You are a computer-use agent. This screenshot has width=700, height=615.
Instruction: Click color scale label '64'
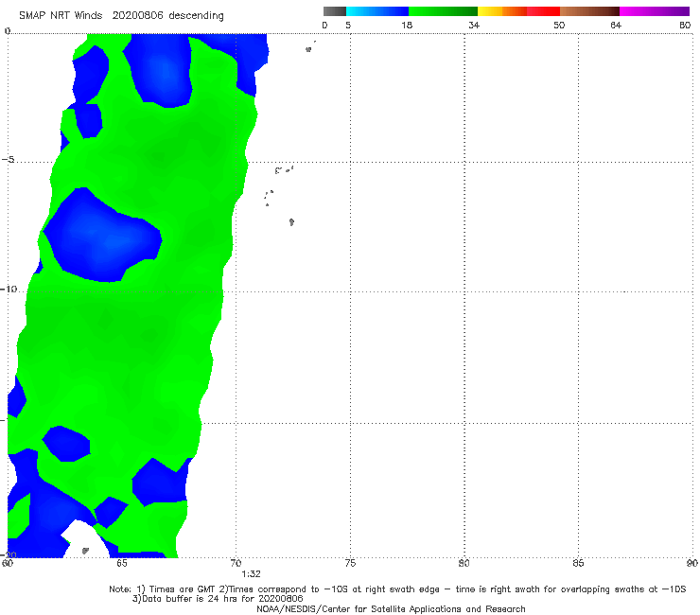tap(616, 26)
